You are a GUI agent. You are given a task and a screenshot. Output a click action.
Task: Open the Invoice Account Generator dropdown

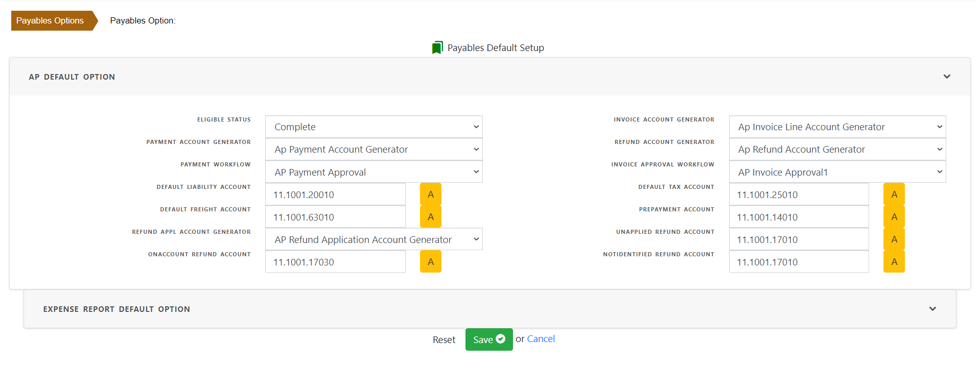[837, 127]
